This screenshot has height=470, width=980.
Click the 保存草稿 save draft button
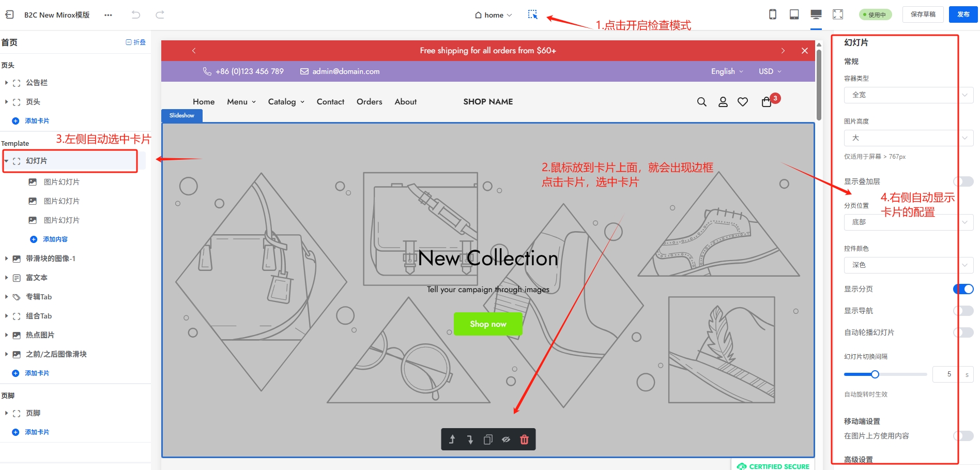(x=923, y=14)
